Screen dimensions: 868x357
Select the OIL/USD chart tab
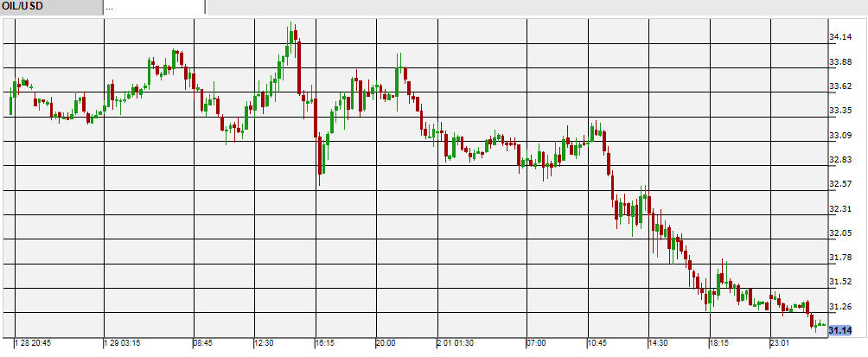point(50,8)
